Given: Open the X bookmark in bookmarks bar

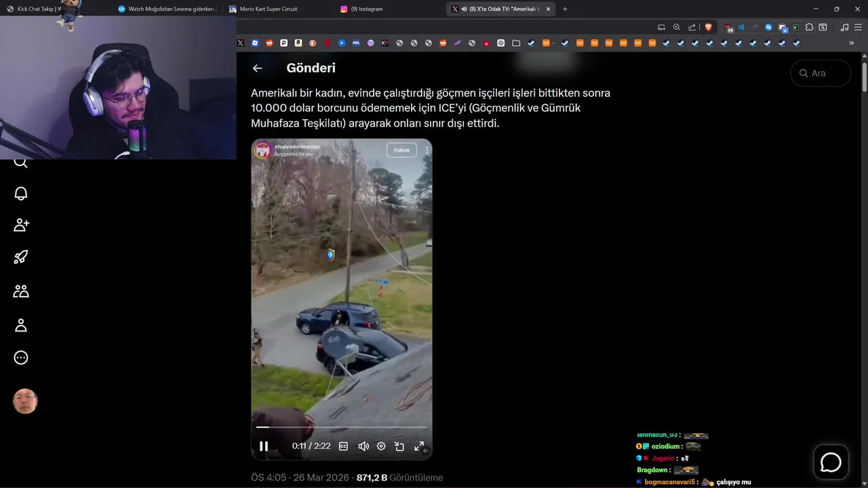Looking at the screenshot, I should 240,43.
